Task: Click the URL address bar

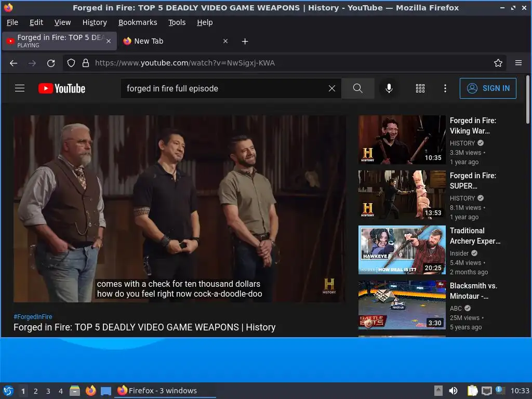Action: [x=285, y=63]
